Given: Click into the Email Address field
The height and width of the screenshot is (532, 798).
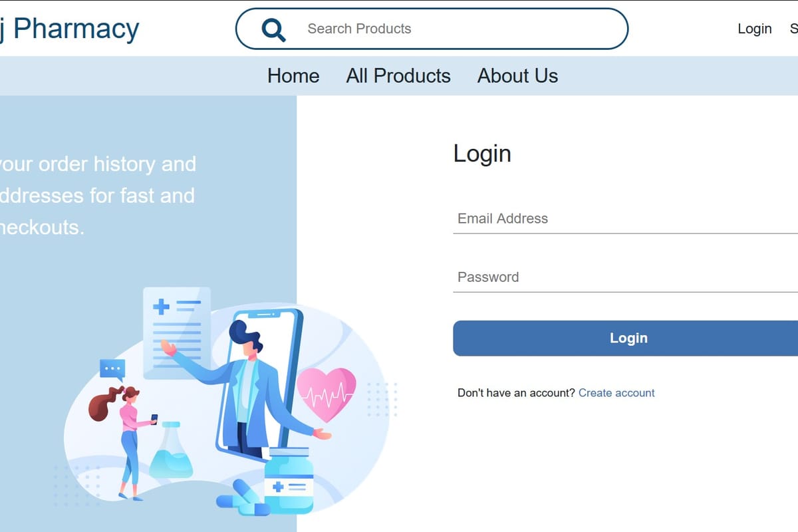Looking at the screenshot, I should (x=625, y=219).
